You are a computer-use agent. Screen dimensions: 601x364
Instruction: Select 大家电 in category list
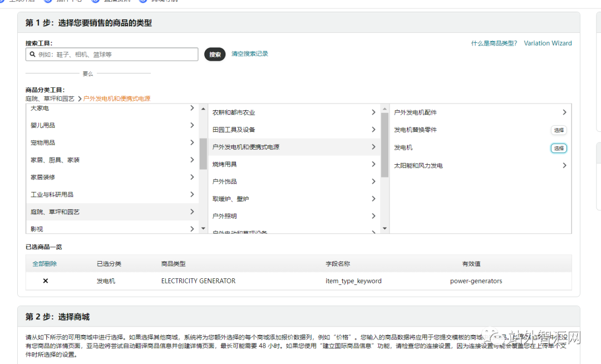40,109
